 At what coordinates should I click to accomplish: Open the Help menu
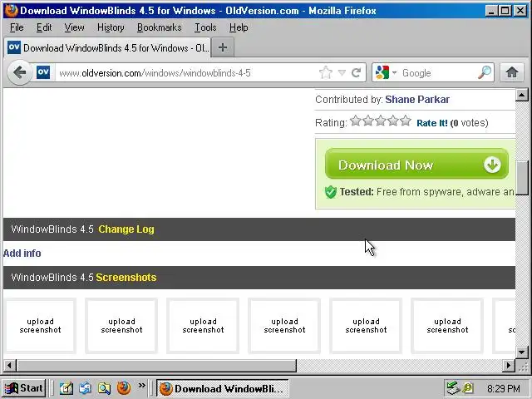pyautogui.click(x=239, y=27)
